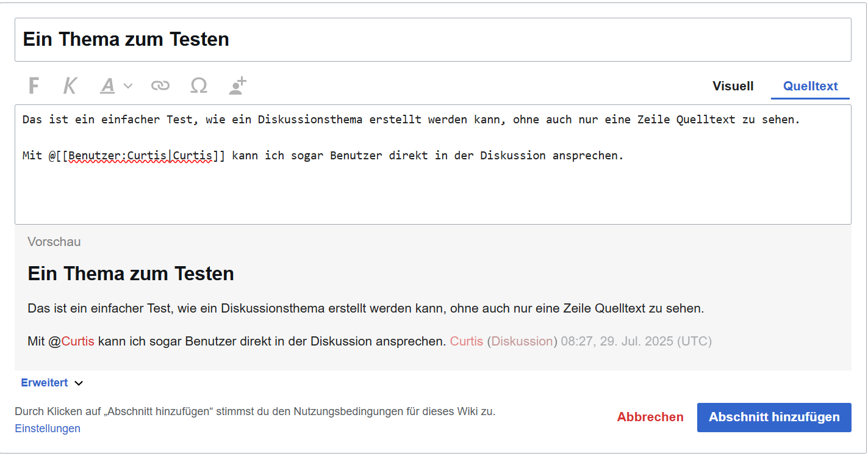The height and width of the screenshot is (456, 868).
Task: Expand the Erweitert section
Action: point(52,383)
